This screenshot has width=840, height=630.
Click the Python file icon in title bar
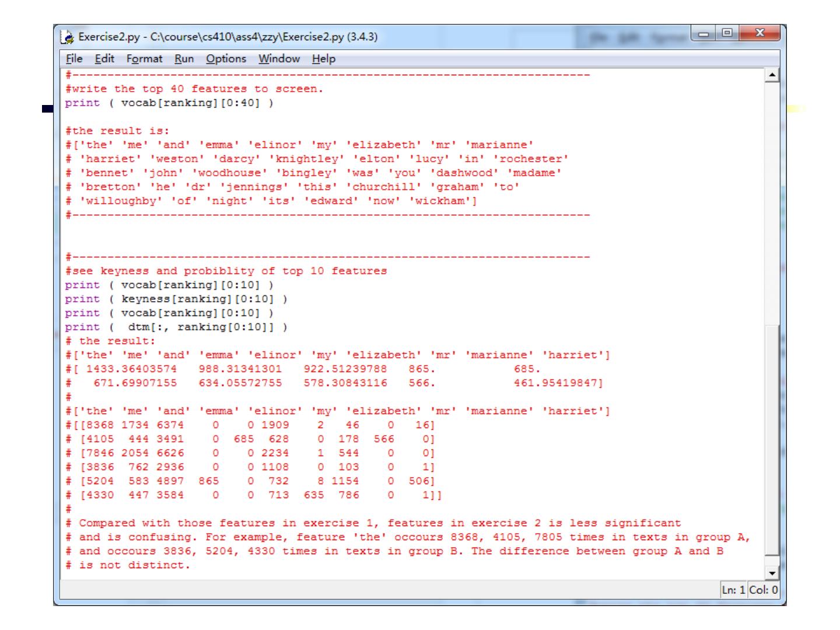[69, 37]
